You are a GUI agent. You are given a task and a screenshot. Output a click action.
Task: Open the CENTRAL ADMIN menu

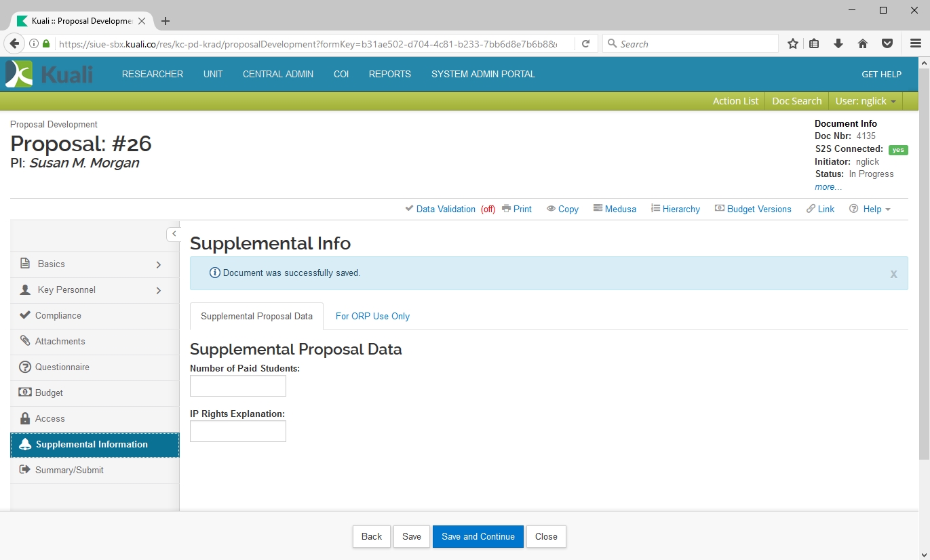[x=277, y=74]
